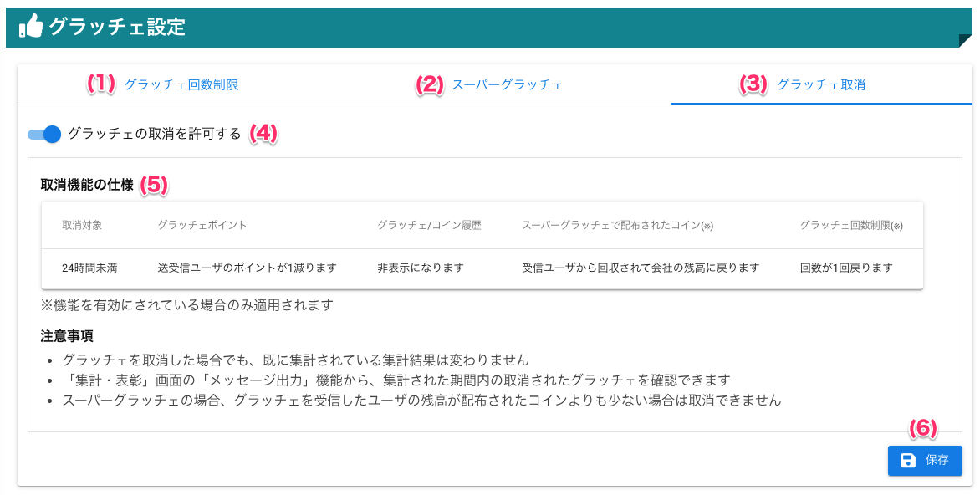Click the 送受信ユーザのポイントが1減ります cell
This screenshot has height=495, width=980.
(247, 268)
